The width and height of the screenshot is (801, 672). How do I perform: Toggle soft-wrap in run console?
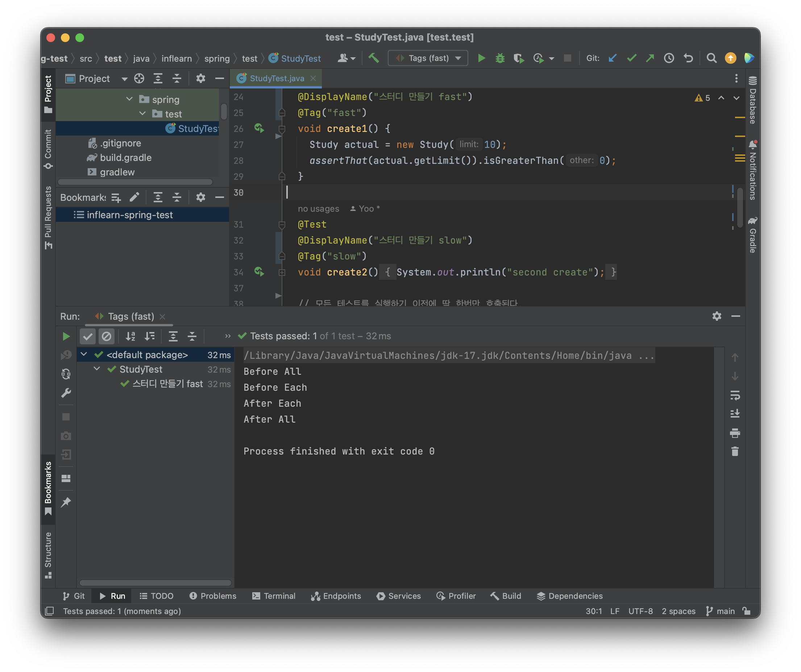(735, 395)
